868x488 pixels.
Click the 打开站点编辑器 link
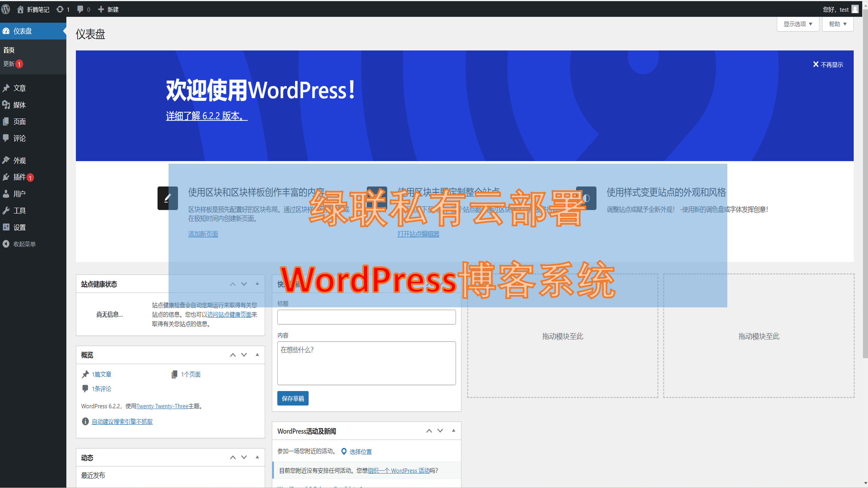tap(418, 234)
